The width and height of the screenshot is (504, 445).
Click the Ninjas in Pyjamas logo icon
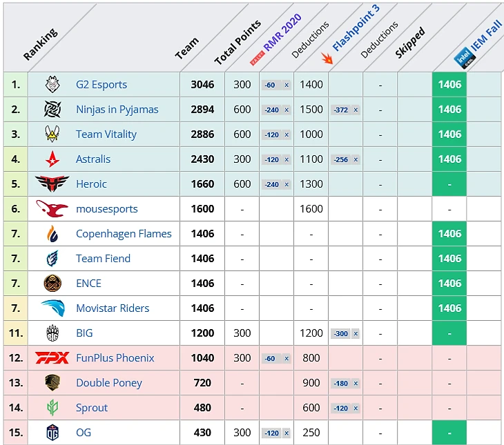pyautogui.click(x=52, y=110)
